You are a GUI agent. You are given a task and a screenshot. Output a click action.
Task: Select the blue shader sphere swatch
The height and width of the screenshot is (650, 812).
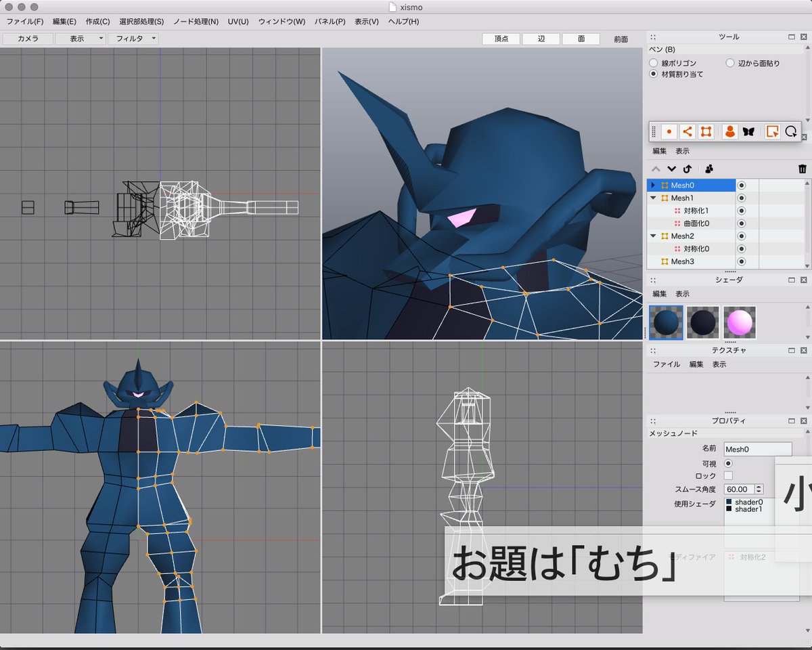pyautogui.click(x=667, y=322)
